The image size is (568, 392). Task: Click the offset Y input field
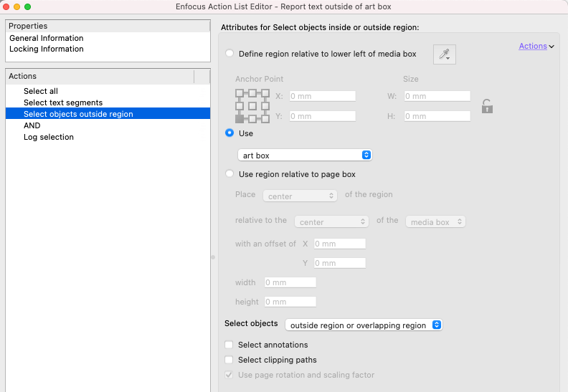(x=340, y=263)
